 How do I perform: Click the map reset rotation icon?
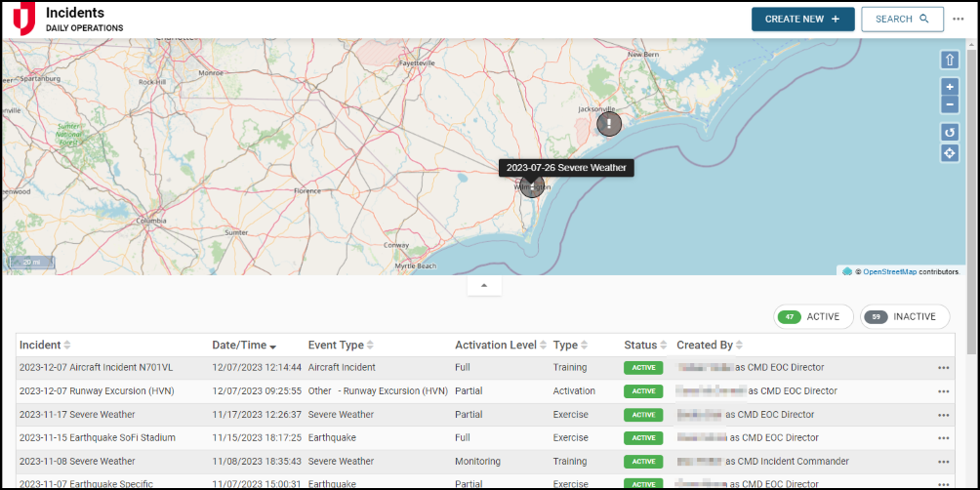(x=950, y=132)
